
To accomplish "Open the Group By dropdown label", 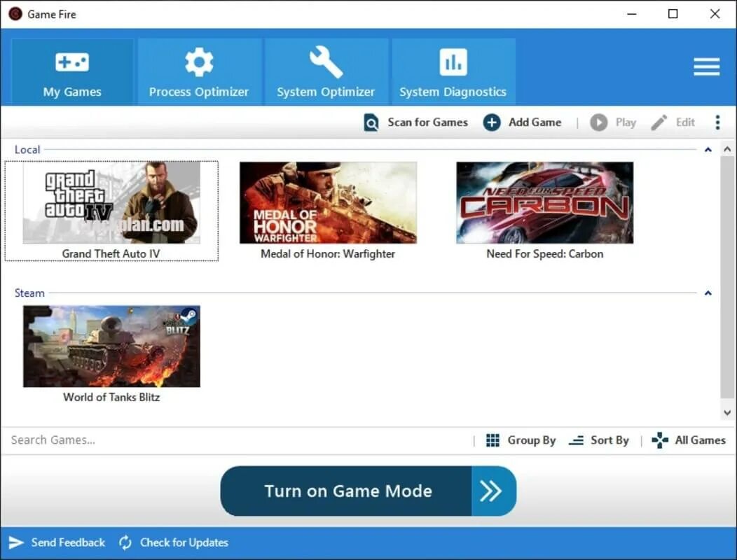I will pos(532,440).
